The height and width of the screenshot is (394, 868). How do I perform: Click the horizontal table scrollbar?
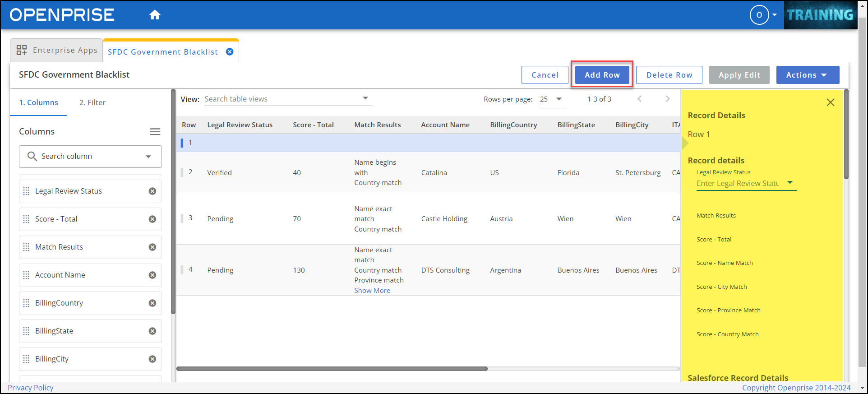pyautogui.click(x=332, y=369)
